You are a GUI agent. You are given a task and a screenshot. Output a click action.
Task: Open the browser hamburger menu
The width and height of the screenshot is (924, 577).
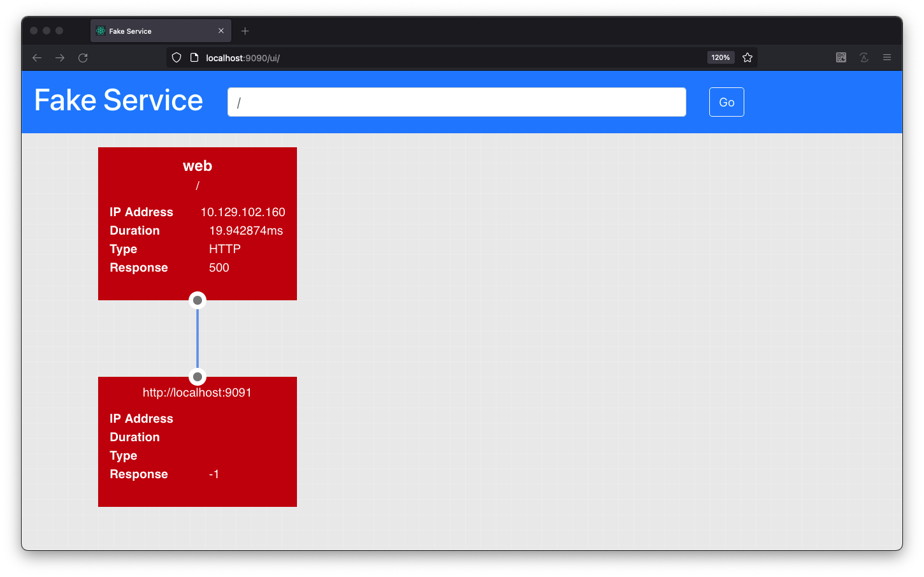pos(886,58)
